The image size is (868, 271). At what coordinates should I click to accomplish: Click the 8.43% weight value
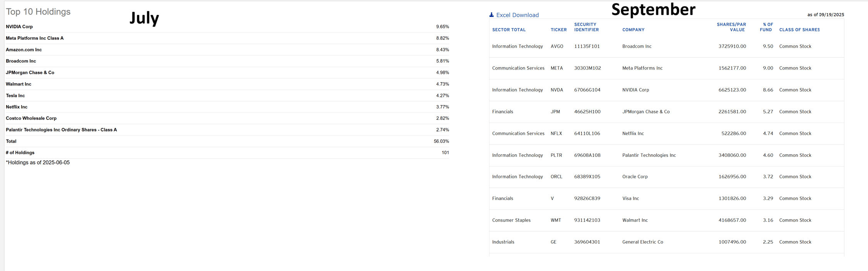point(442,50)
